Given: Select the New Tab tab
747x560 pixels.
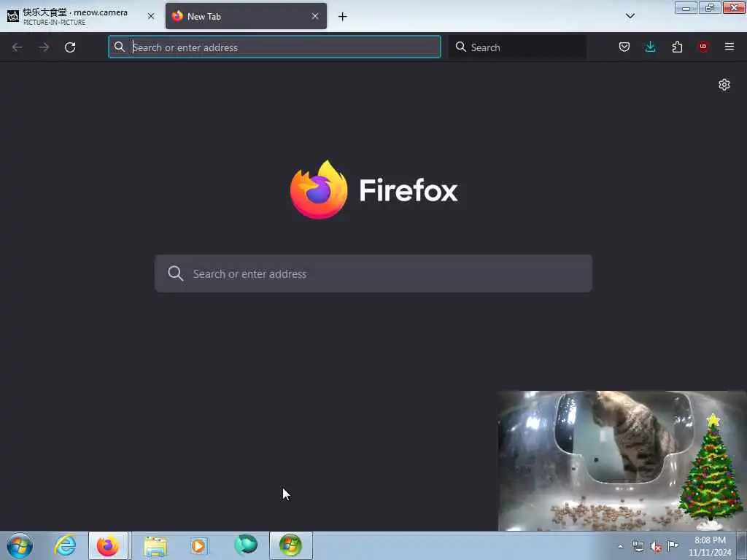Looking at the screenshot, I should click(x=246, y=16).
